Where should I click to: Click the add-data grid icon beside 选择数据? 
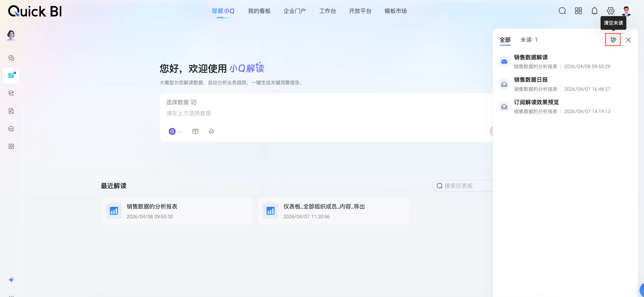click(194, 102)
